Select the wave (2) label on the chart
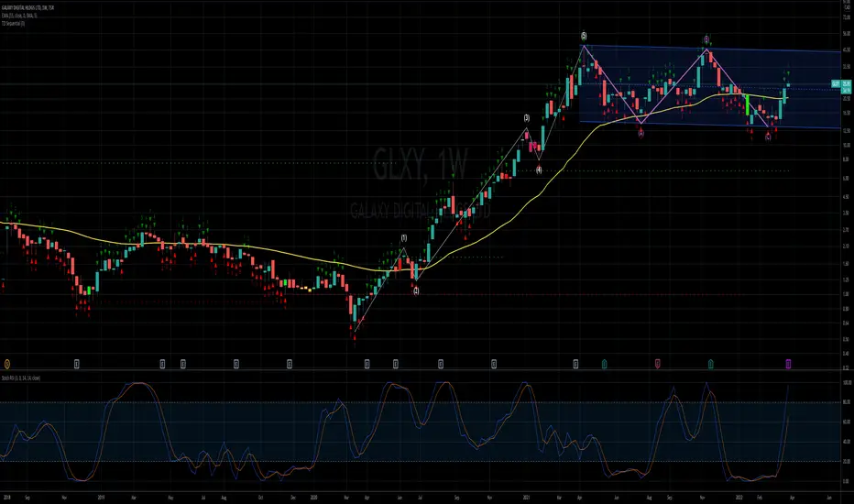This screenshot has width=854, height=504. [416, 291]
